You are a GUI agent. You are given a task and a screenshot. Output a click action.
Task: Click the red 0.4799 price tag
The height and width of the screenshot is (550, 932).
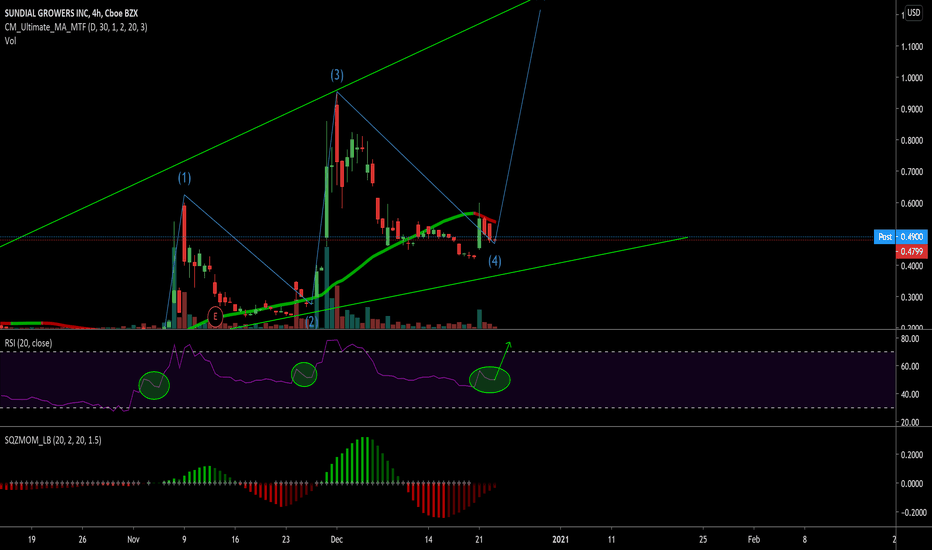[911, 252]
